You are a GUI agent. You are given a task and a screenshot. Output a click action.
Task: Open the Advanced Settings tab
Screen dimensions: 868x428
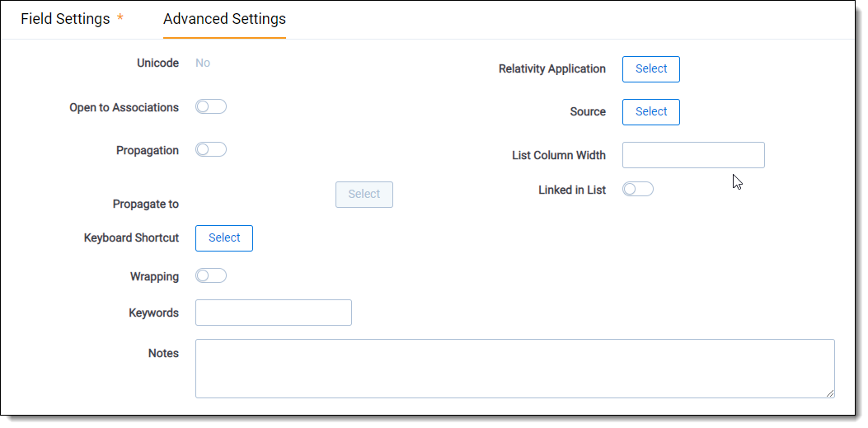click(x=224, y=19)
